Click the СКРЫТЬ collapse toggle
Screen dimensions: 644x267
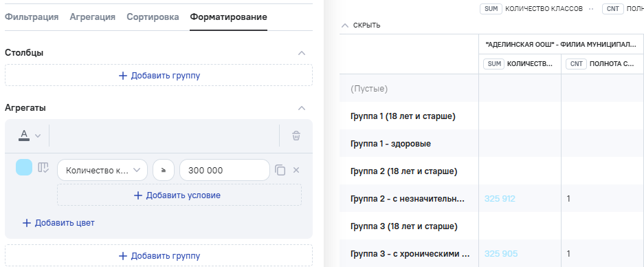pyautogui.click(x=361, y=25)
